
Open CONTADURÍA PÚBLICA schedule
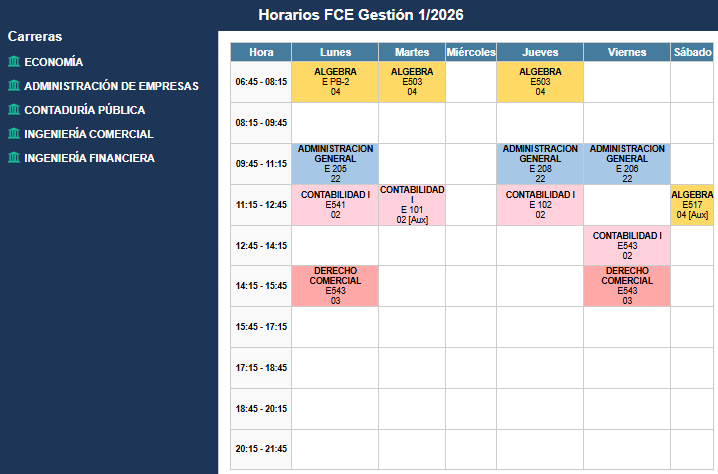click(84, 110)
